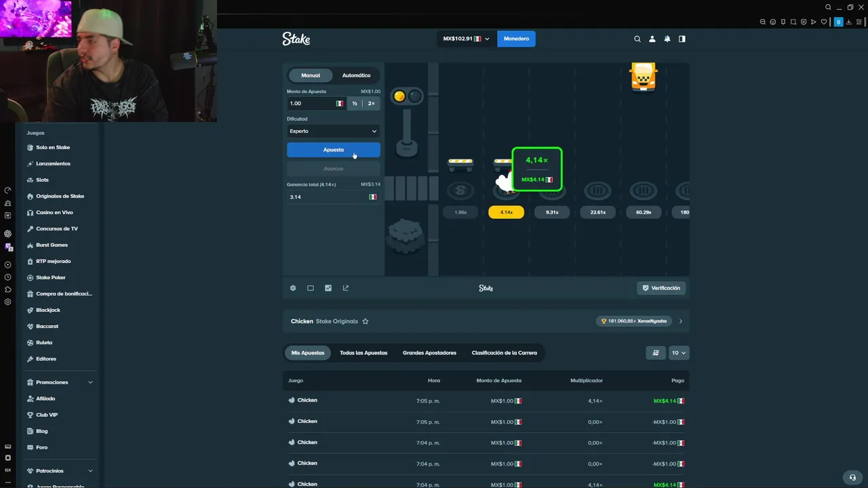Switch to Automático betting mode

(x=357, y=75)
